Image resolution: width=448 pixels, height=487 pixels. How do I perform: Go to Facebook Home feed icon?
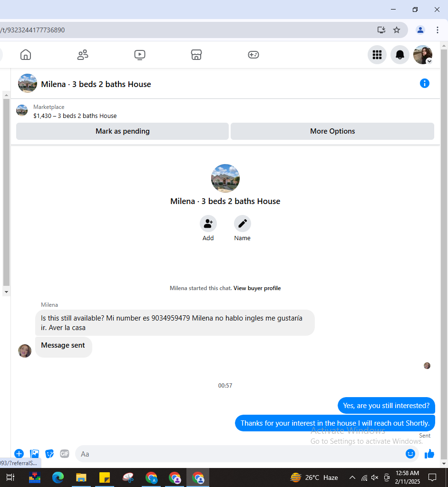pos(26,55)
